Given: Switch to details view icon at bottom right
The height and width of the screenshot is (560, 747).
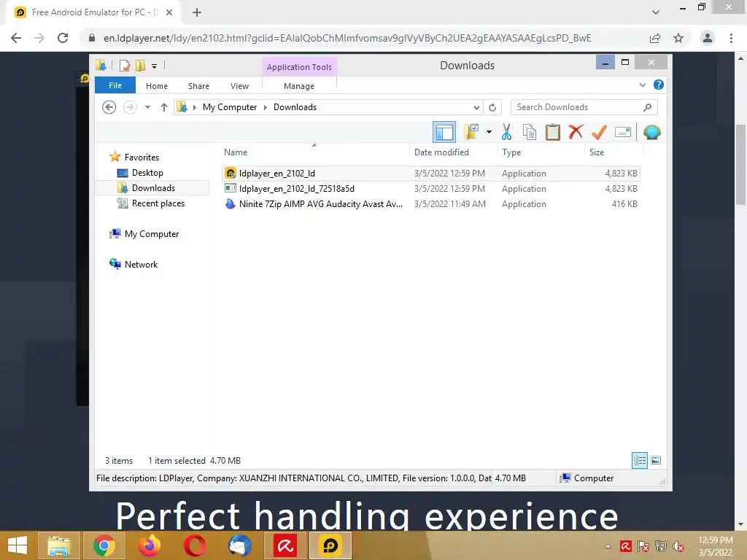Looking at the screenshot, I should (x=639, y=461).
